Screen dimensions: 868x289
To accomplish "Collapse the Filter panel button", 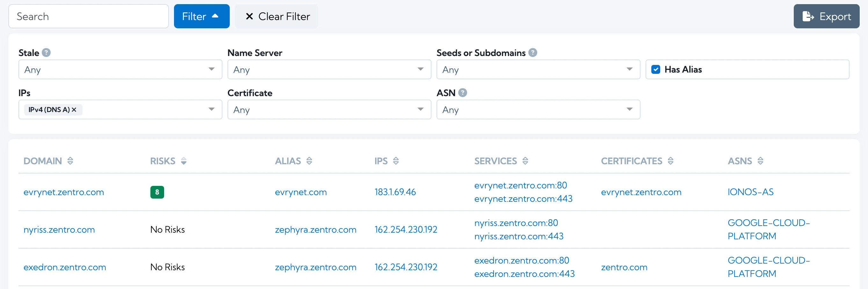I will pyautogui.click(x=201, y=16).
